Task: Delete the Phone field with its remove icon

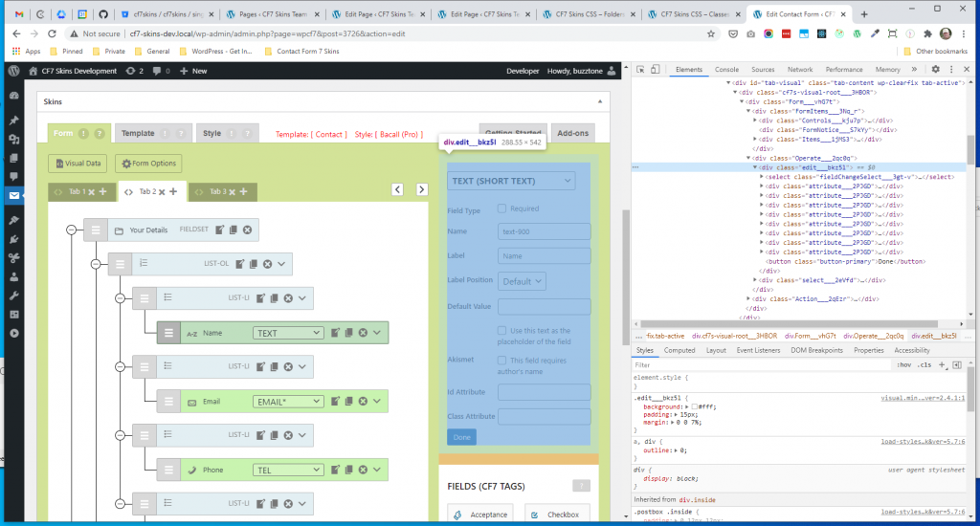Action: click(363, 470)
